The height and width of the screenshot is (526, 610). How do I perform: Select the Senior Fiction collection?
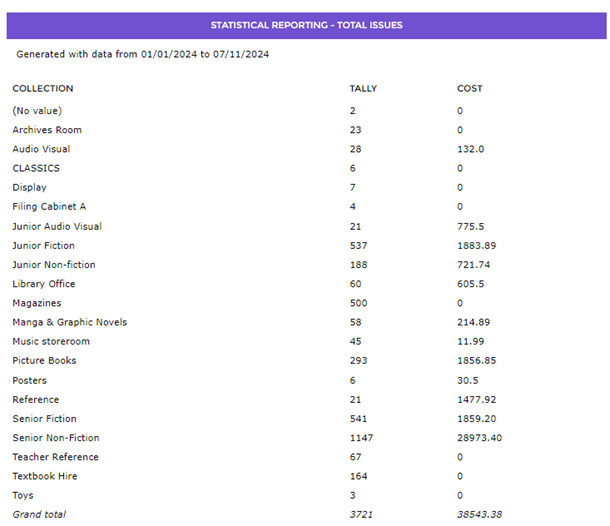44,419
